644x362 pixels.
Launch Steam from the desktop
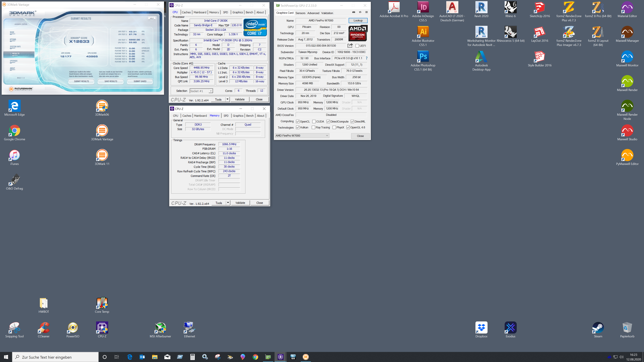coord(598,330)
